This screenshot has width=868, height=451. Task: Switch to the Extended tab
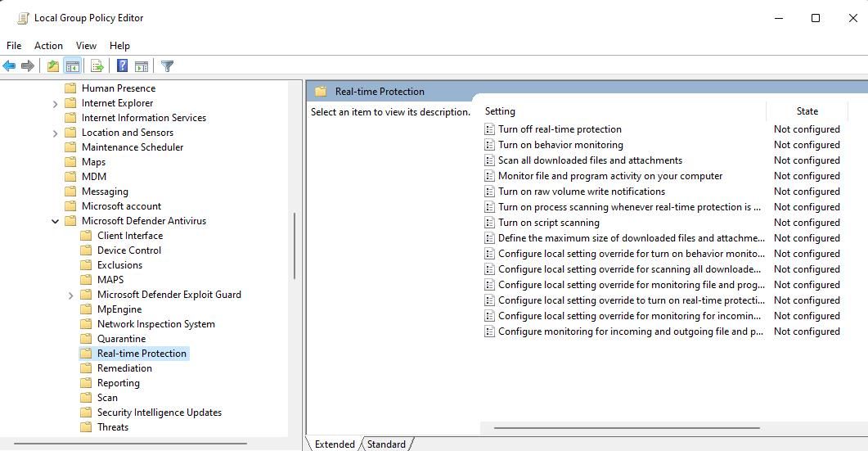[x=335, y=444]
